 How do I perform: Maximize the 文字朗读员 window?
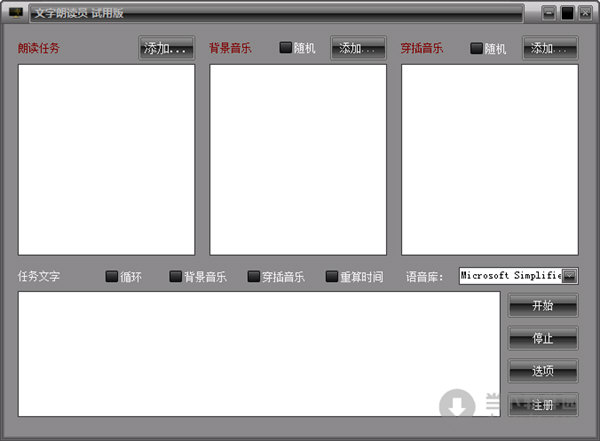click(x=567, y=13)
